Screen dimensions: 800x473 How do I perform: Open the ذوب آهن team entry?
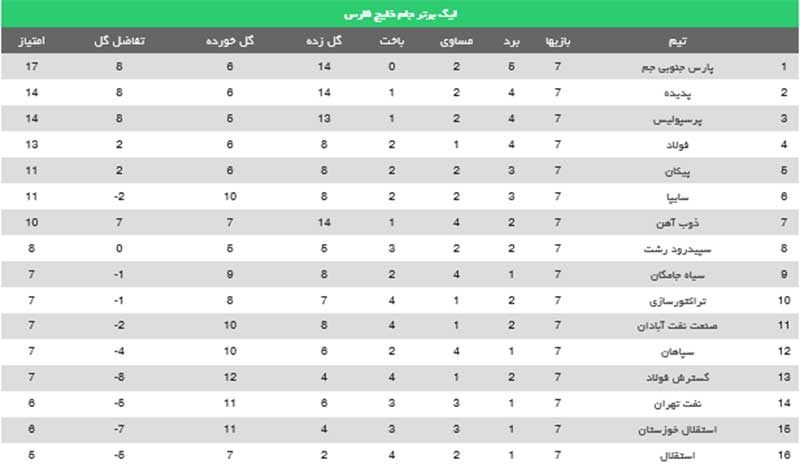(677, 223)
